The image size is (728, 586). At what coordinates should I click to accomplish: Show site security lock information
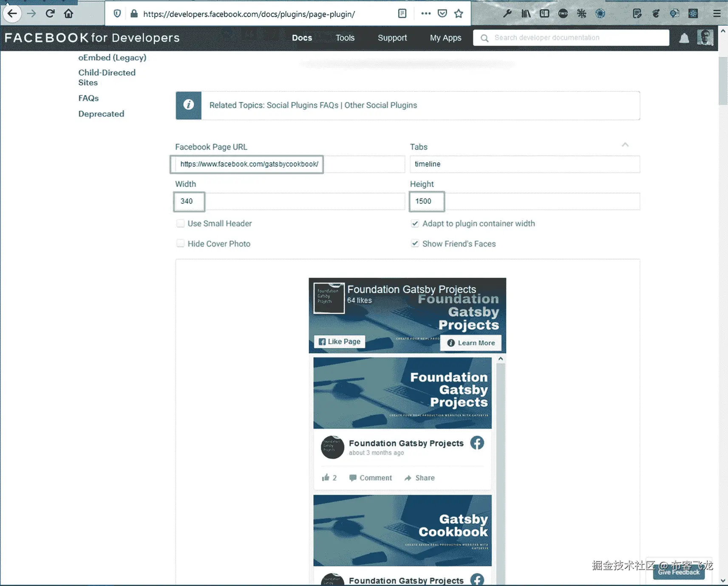tap(134, 14)
